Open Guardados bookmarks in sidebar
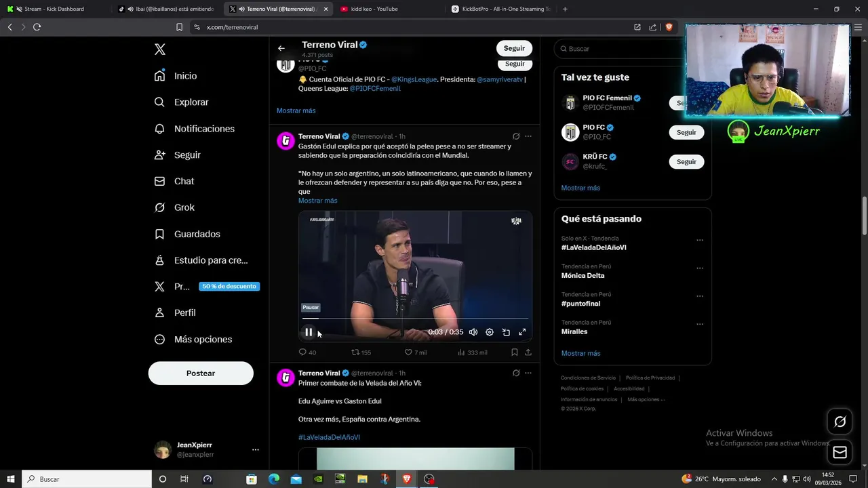This screenshot has width=868, height=488. 187,234
